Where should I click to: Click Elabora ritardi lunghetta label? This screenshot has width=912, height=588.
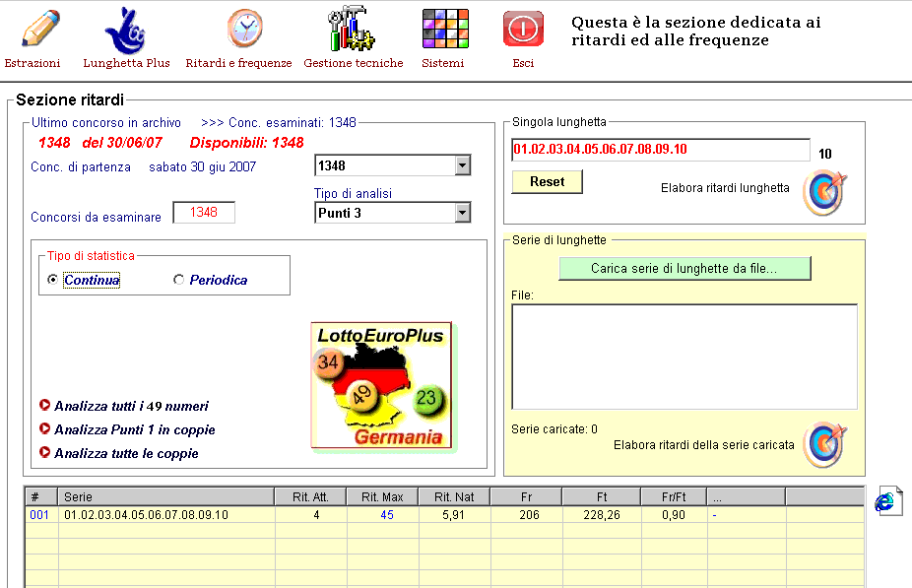(x=725, y=188)
